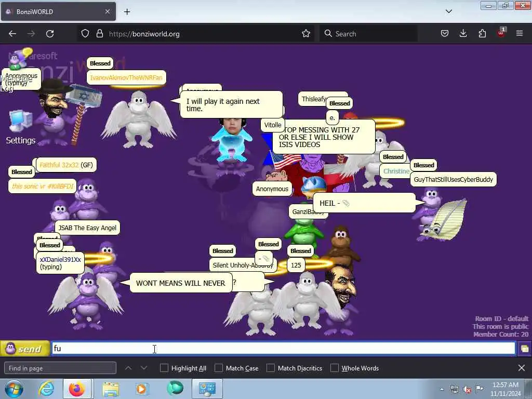Click the green globe taskbar icon
The width and height of the screenshot is (532, 399).
(x=175, y=389)
